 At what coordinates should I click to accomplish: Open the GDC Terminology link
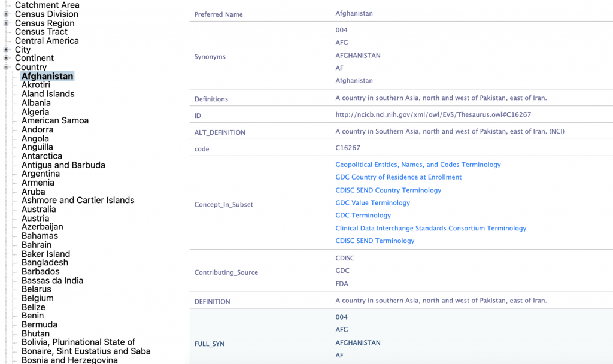pyautogui.click(x=363, y=215)
